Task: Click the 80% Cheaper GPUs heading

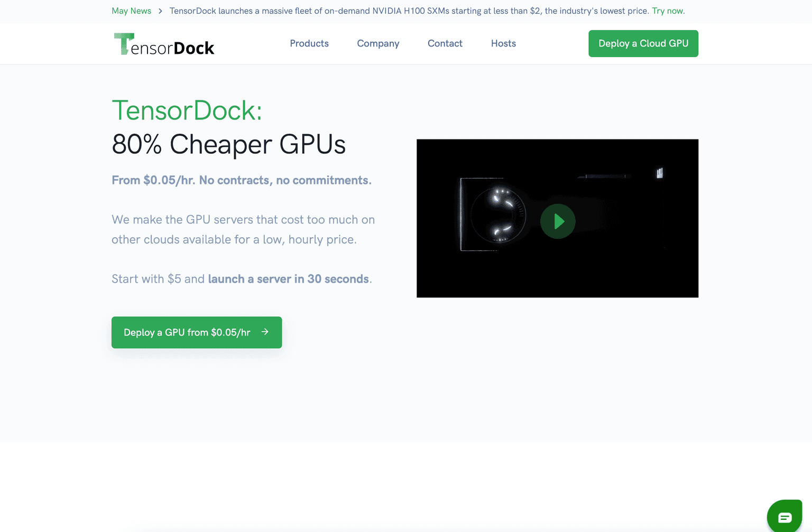Action: point(228,144)
